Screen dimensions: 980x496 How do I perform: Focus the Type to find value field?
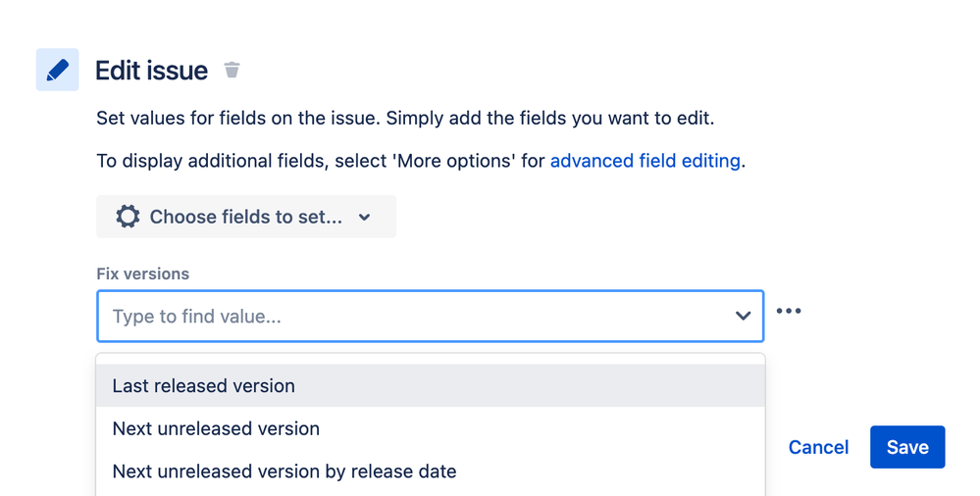[x=431, y=316]
